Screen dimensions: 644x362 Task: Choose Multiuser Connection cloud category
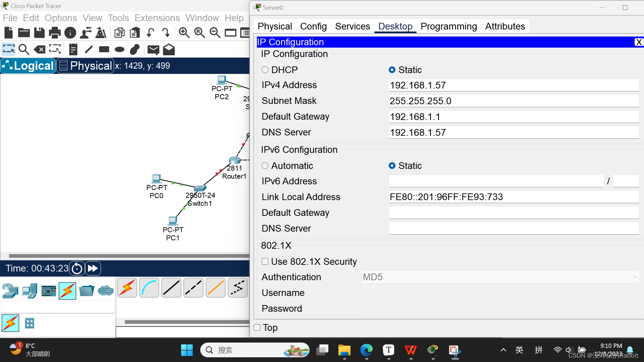(106, 290)
